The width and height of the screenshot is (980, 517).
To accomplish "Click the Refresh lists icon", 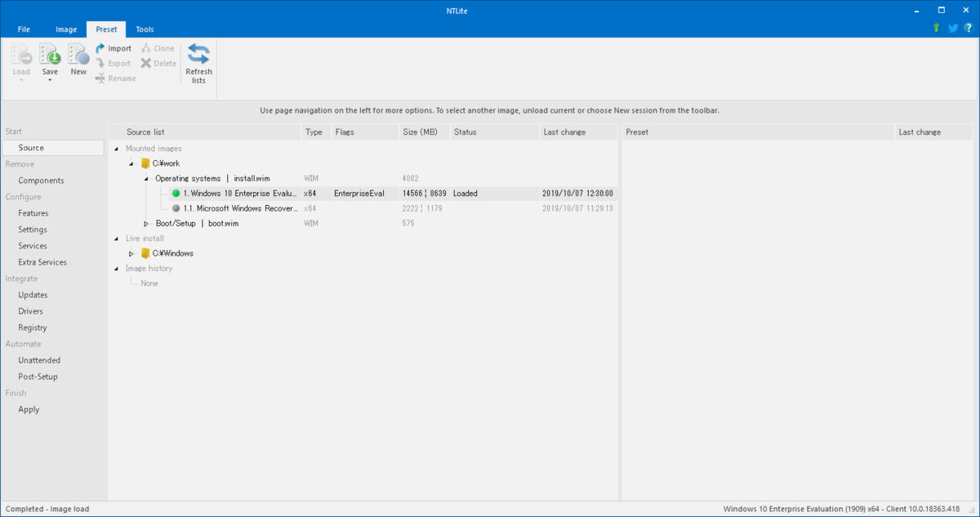I will (x=198, y=54).
